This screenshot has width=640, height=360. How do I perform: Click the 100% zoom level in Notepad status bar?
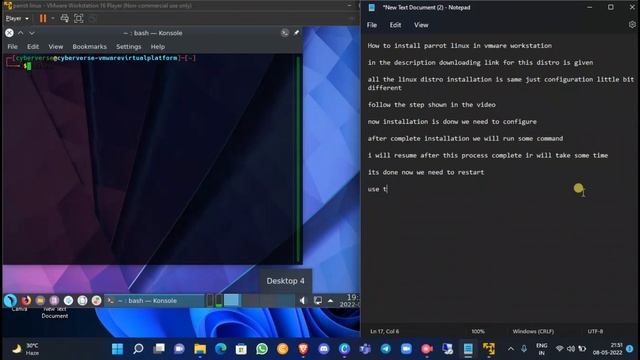coord(478,331)
